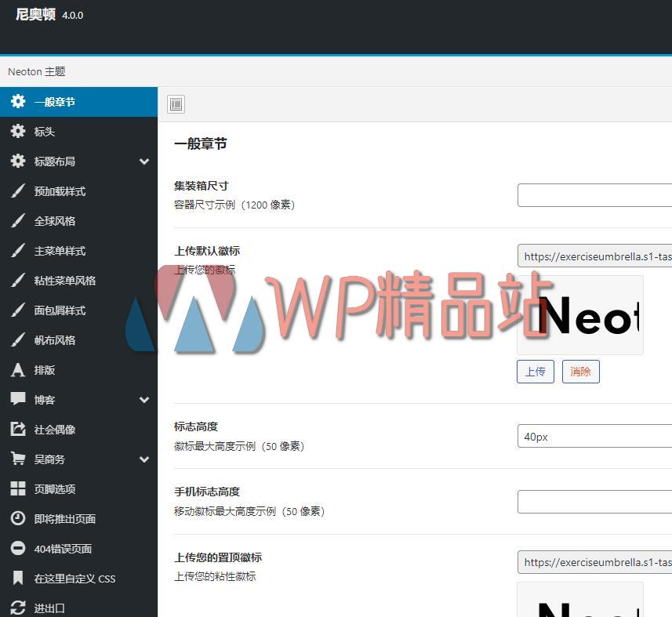Click the 在这里自定义 CSS icon
The width and height of the screenshot is (672, 617).
tap(17, 578)
